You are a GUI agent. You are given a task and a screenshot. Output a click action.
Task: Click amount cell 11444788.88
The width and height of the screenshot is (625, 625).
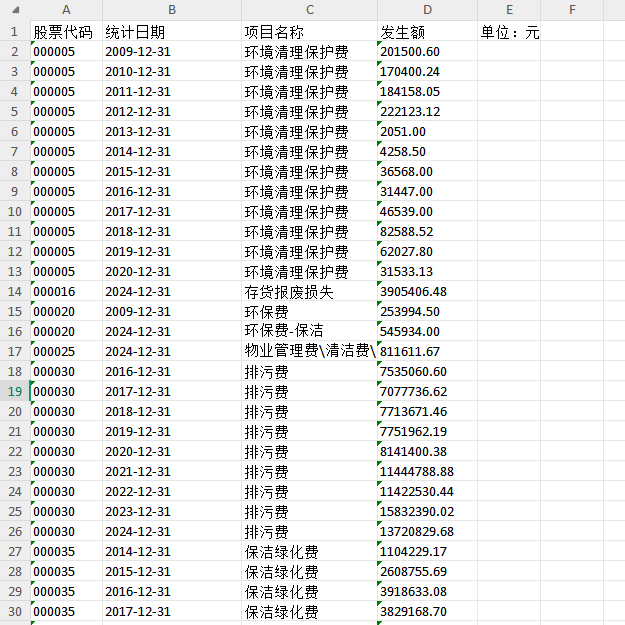point(427,471)
